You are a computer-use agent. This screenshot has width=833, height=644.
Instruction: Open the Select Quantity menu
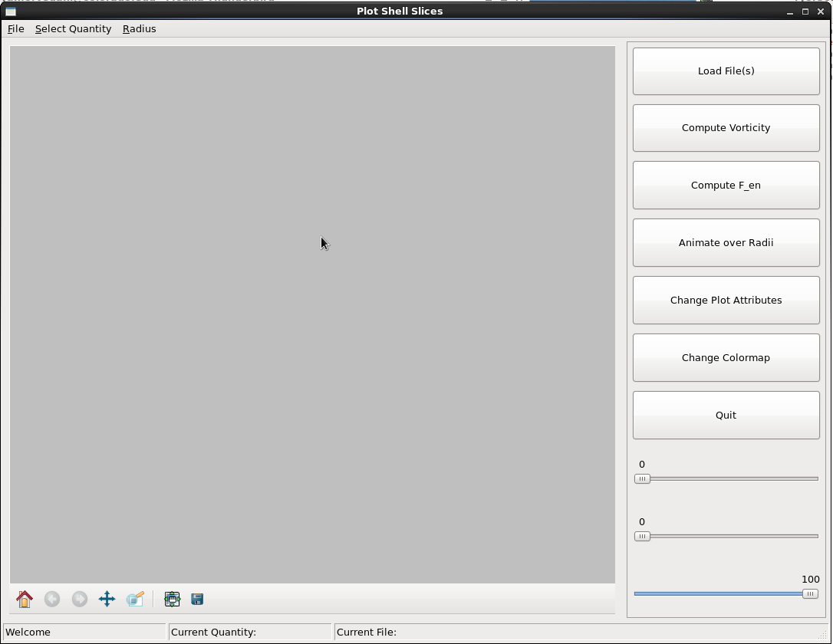pyautogui.click(x=73, y=28)
